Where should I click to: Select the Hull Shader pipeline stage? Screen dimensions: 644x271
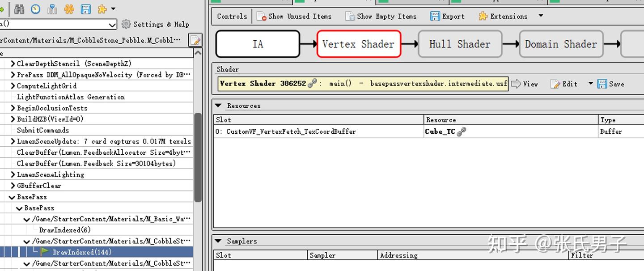(460, 44)
